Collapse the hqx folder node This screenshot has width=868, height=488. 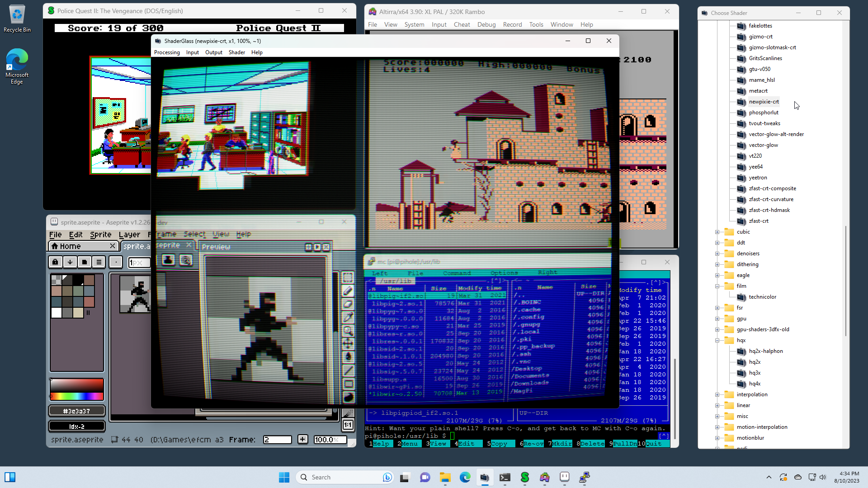pos(717,340)
